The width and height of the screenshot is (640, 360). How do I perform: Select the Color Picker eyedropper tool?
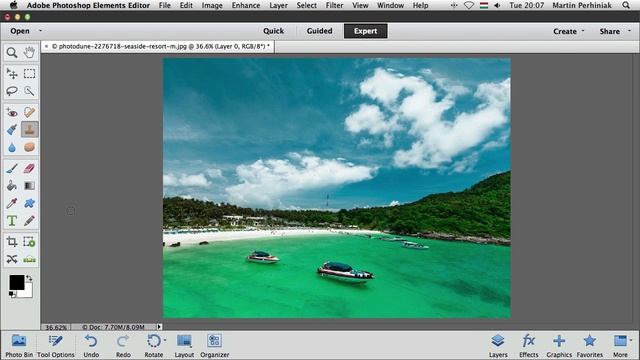point(12,203)
